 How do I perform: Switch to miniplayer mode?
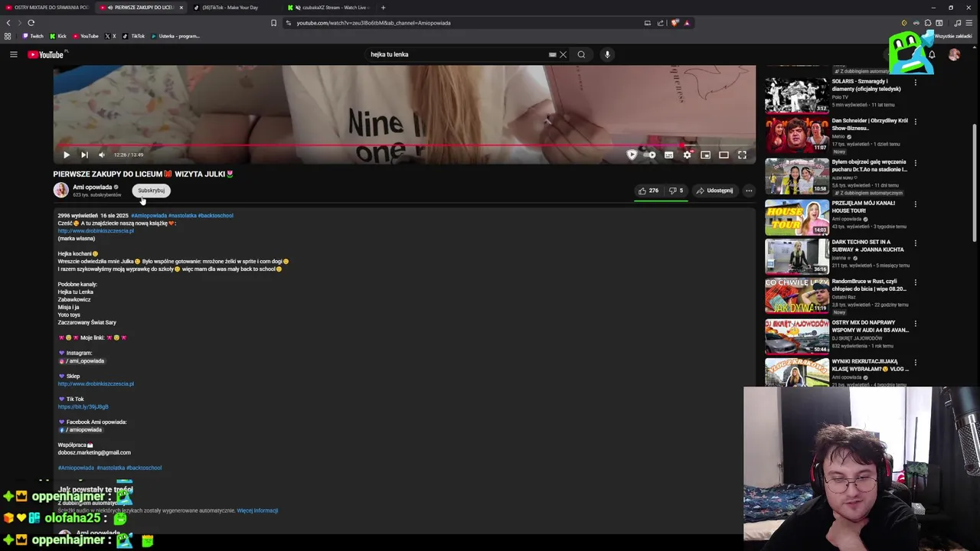705,155
